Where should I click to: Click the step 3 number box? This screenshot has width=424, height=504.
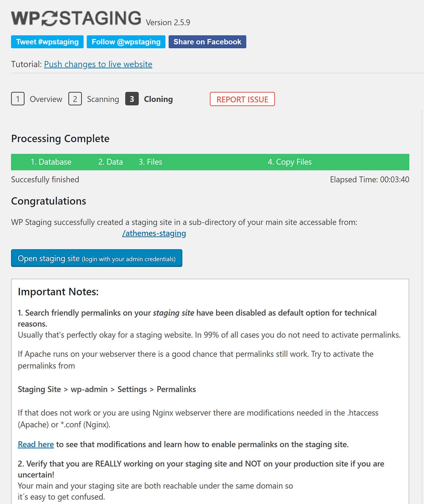pyautogui.click(x=132, y=99)
